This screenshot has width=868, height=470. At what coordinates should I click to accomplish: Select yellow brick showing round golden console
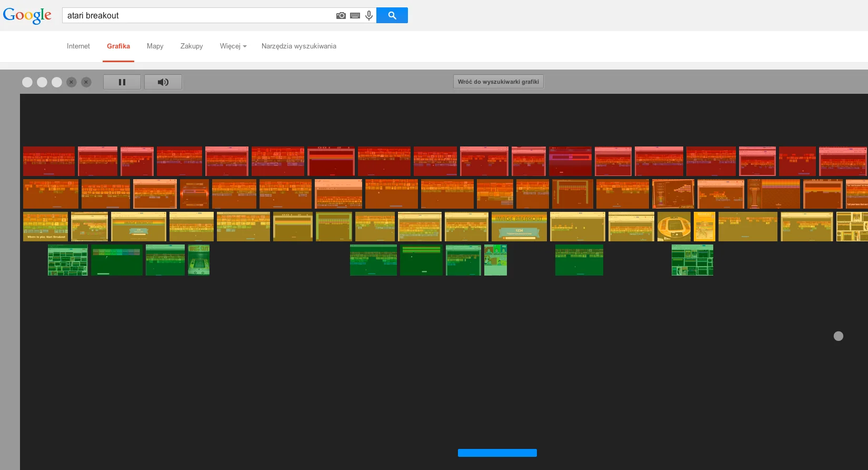pos(674,227)
